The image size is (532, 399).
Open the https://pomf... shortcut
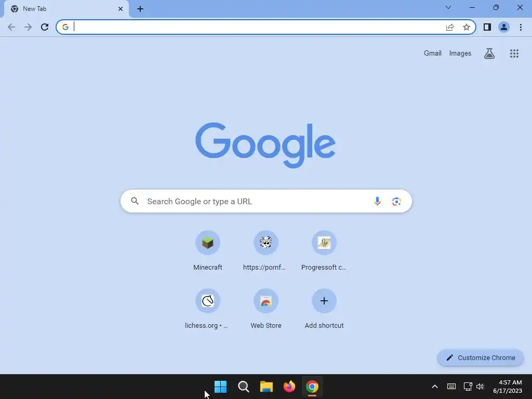265,251
